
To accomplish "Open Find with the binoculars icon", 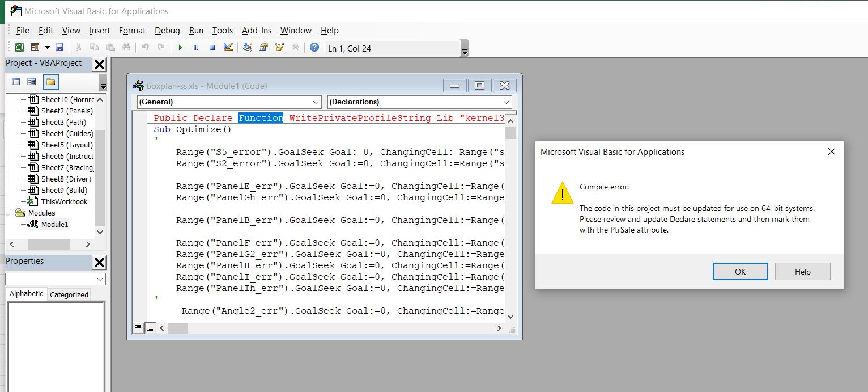I will [126, 48].
